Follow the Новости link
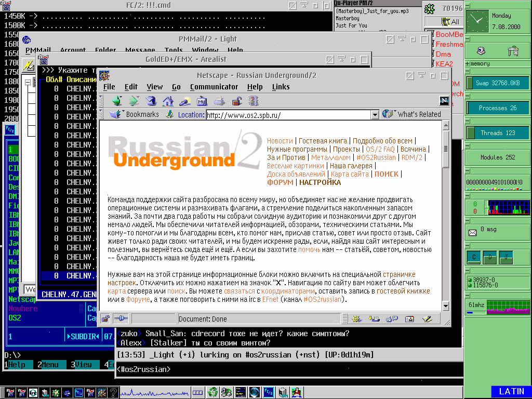Screen dimensions: 532x399 click(280, 141)
